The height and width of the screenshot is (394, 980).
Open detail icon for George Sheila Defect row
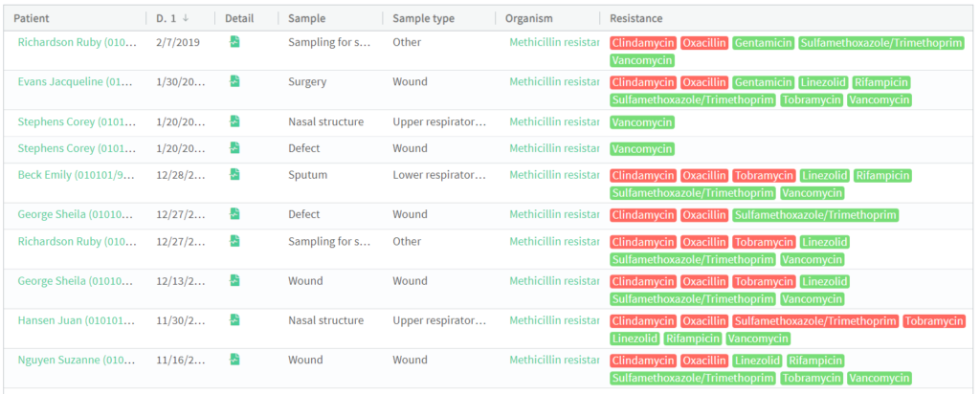pos(234,213)
